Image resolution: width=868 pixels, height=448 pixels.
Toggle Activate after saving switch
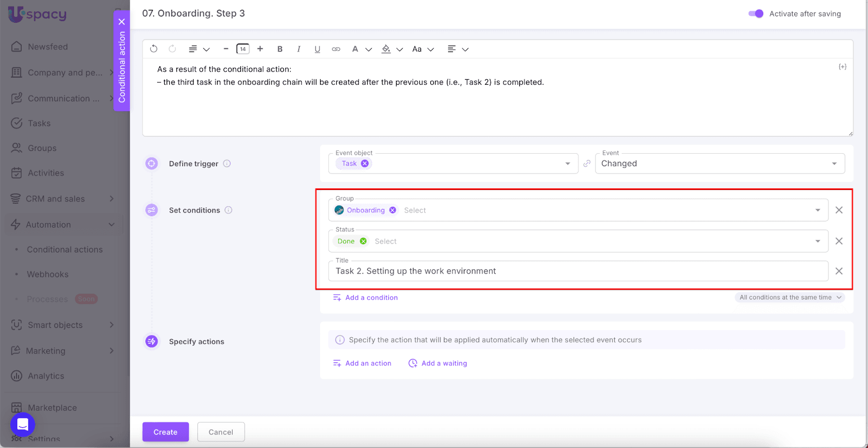(756, 14)
